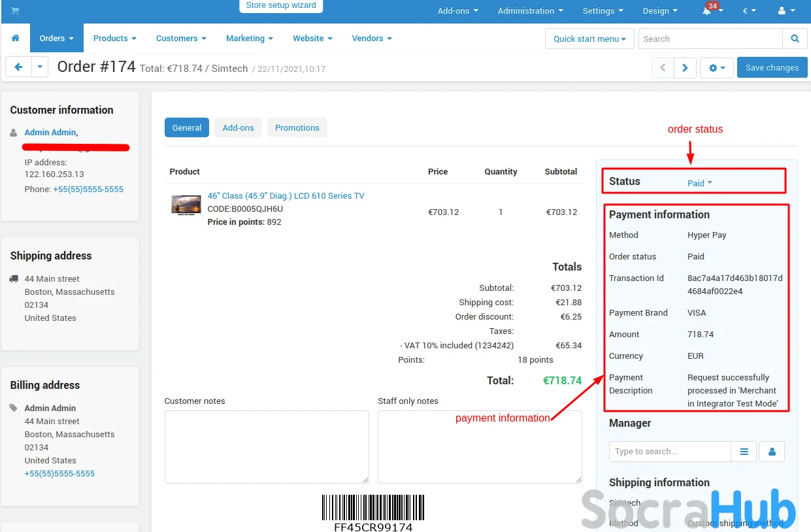
Task: Open the Add-ons top menu
Action: coord(457,11)
